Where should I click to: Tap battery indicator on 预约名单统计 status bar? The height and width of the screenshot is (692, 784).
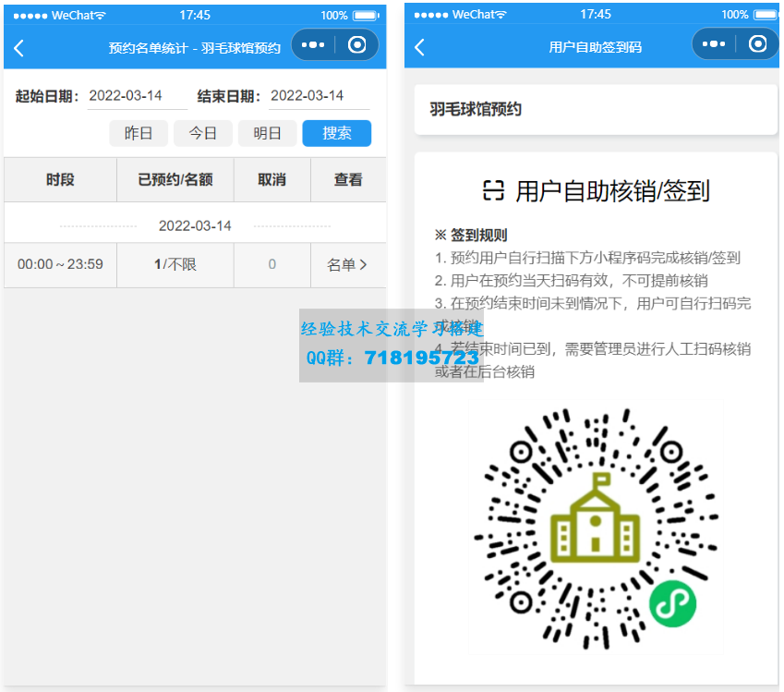tap(367, 16)
